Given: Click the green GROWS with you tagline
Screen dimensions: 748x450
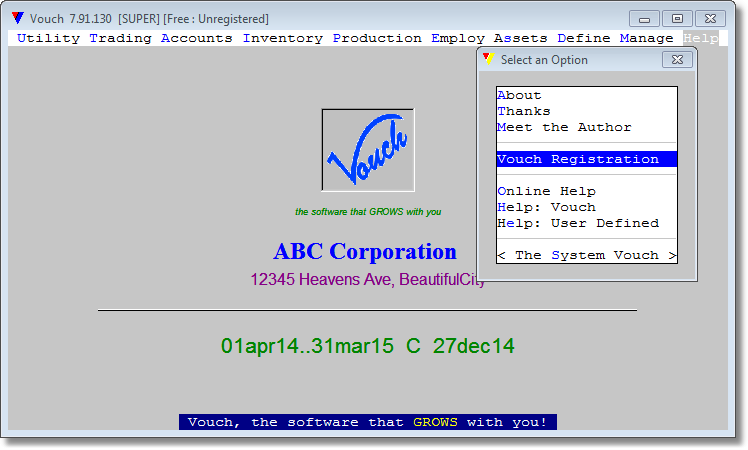Looking at the screenshot, I should 368,212.
